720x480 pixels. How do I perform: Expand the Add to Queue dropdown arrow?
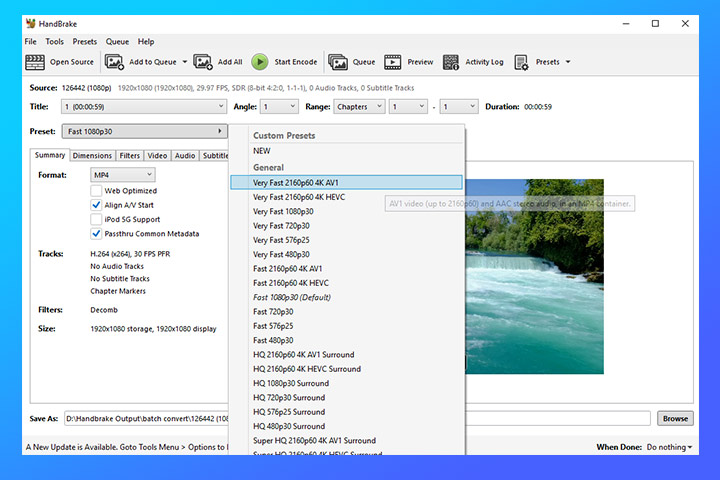pyautogui.click(x=185, y=62)
